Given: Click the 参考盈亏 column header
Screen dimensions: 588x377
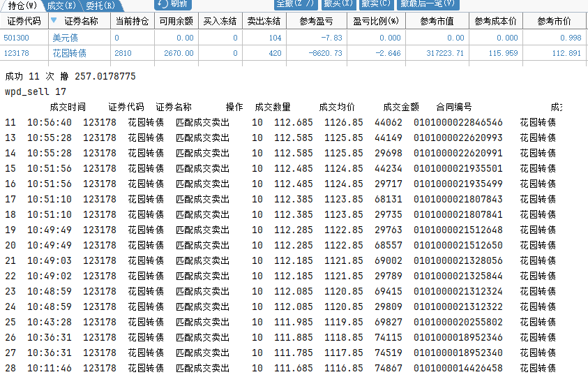Looking at the screenshot, I should pos(316,22).
